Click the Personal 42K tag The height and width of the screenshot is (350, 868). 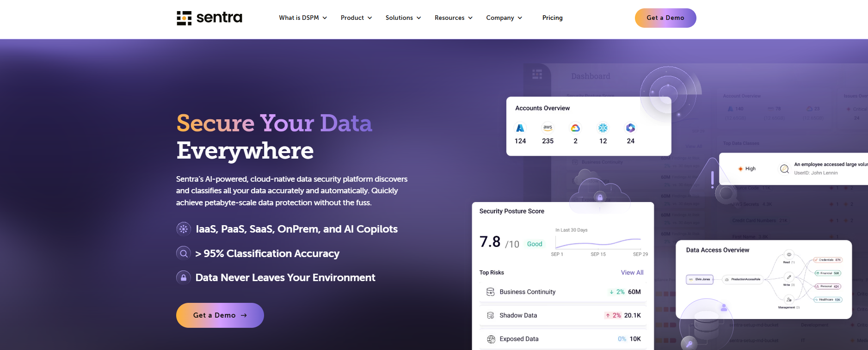pos(827,286)
